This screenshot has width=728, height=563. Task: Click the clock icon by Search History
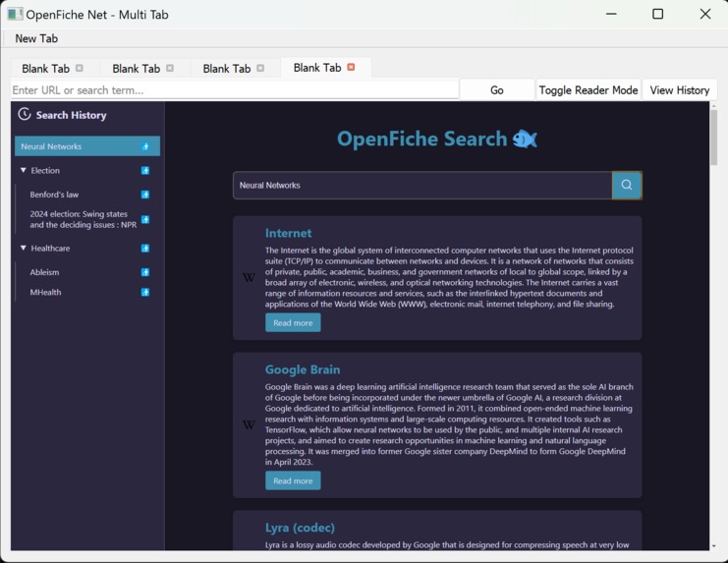point(25,114)
